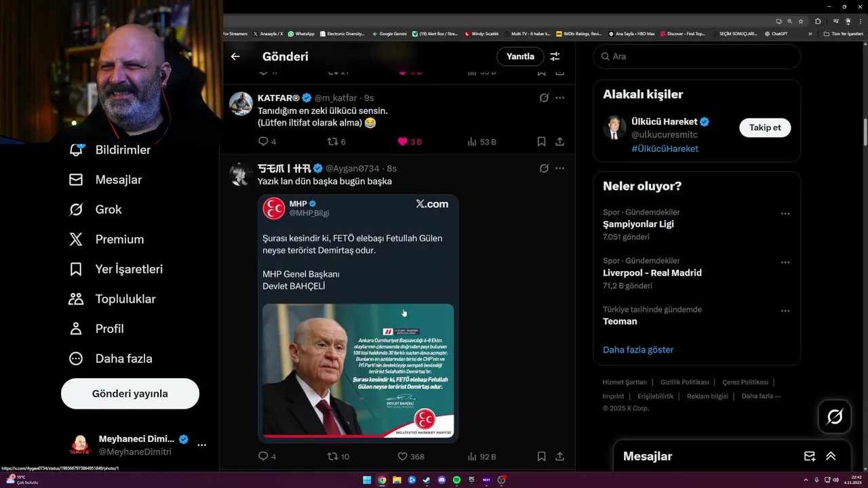Expand Daha fazla in the sidebar

pyautogui.click(x=111, y=359)
